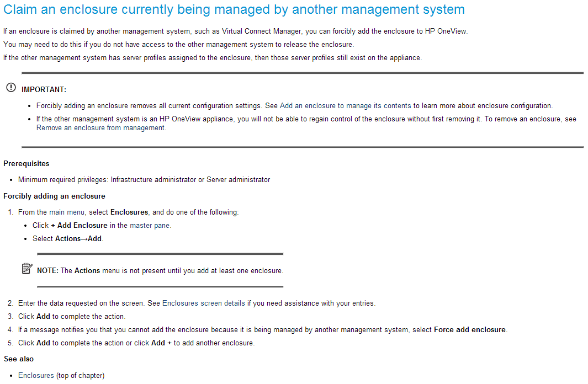Click the IMPORTANT exclamation circle icon
The height and width of the screenshot is (384, 588).
pyautogui.click(x=11, y=88)
